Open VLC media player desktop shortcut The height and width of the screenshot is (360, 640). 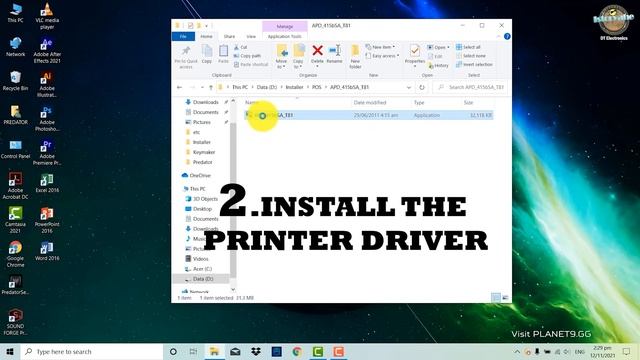point(47,16)
